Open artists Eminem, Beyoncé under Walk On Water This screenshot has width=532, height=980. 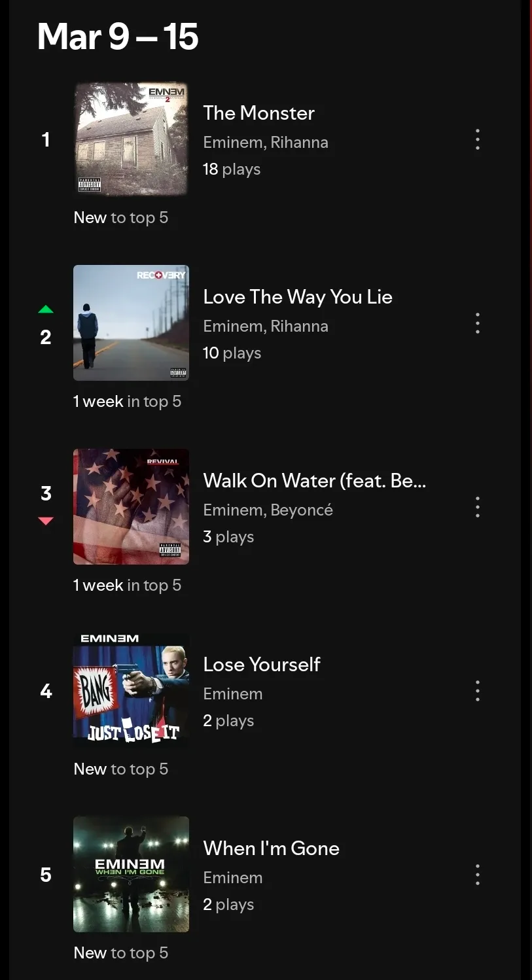point(268,510)
